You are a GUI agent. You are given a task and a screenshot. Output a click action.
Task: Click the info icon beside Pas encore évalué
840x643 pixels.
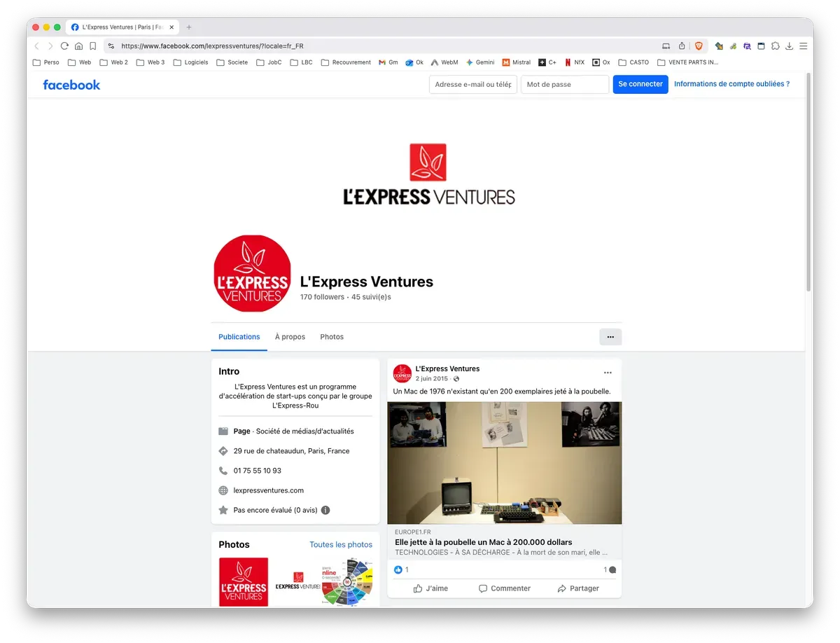click(x=325, y=510)
